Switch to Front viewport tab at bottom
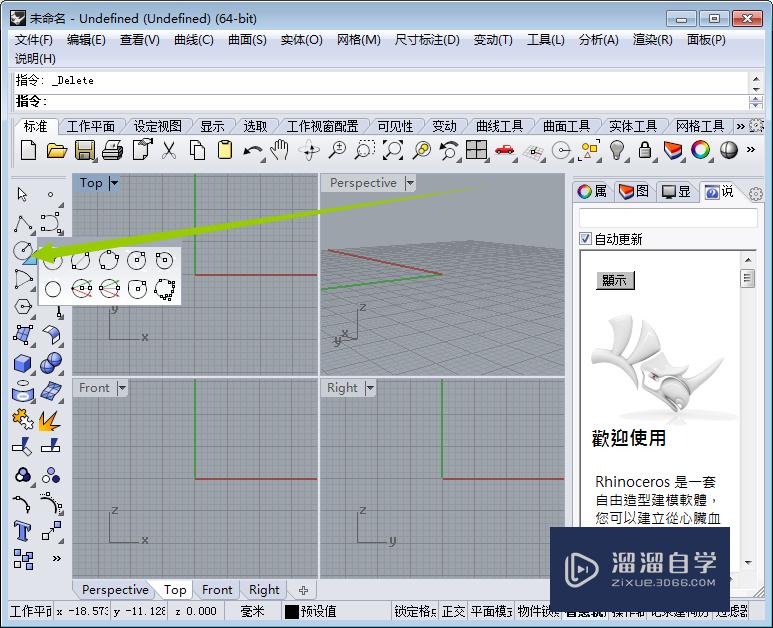 pyautogui.click(x=217, y=590)
